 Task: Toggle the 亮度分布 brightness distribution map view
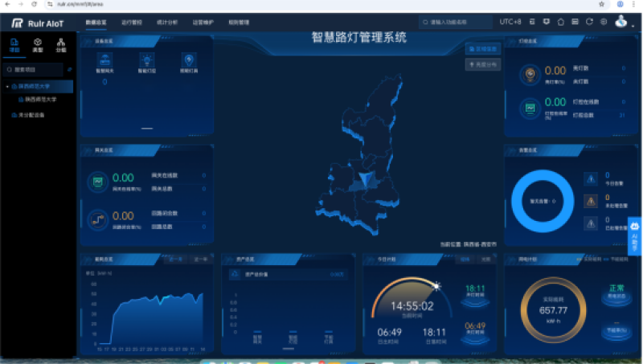coord(483,63)
